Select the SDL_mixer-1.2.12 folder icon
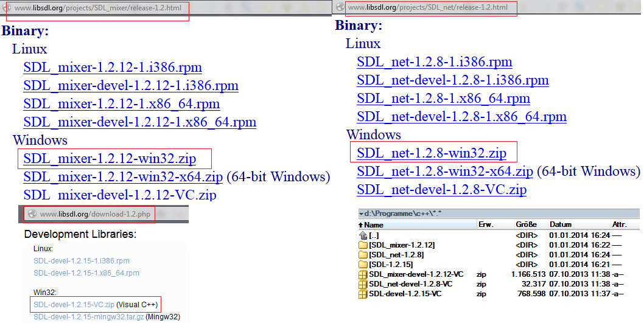This screenshot has width=644, height=323. 363,245
